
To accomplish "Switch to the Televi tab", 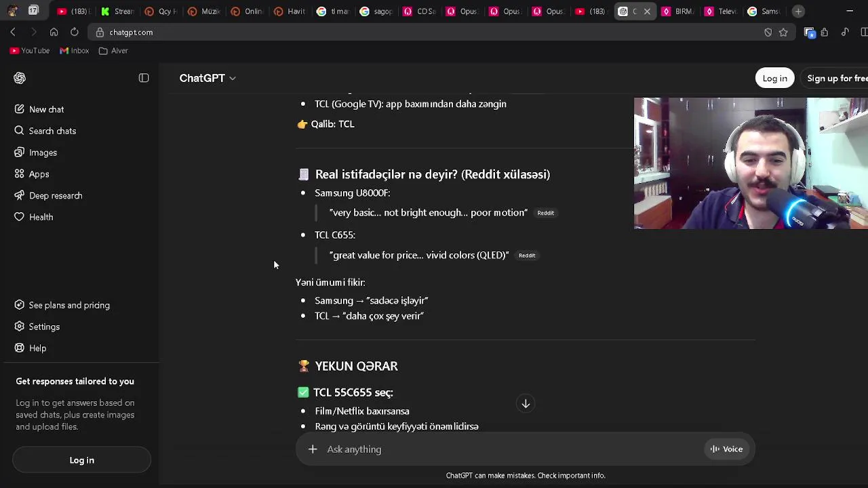I will [x=722, y=12].
